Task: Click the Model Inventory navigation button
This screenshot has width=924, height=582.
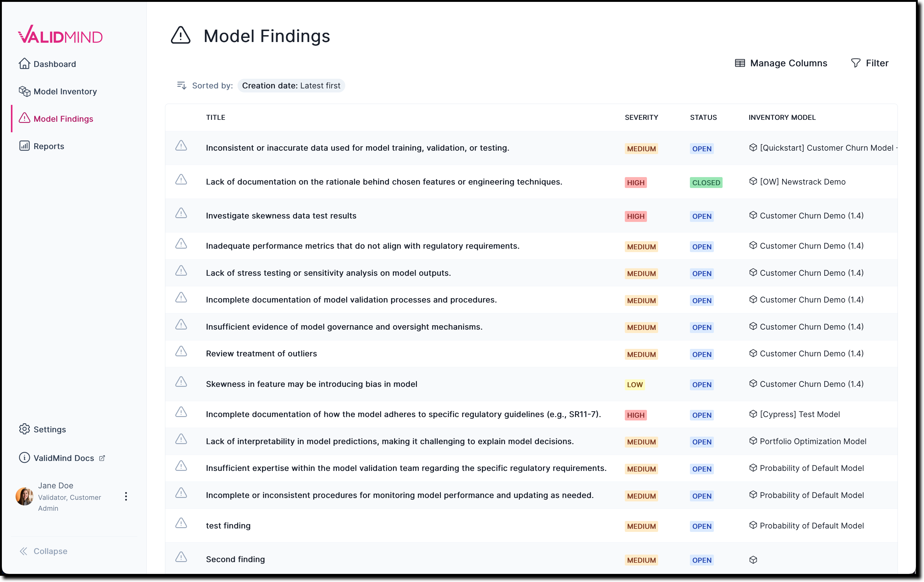Action: (64, 91)
